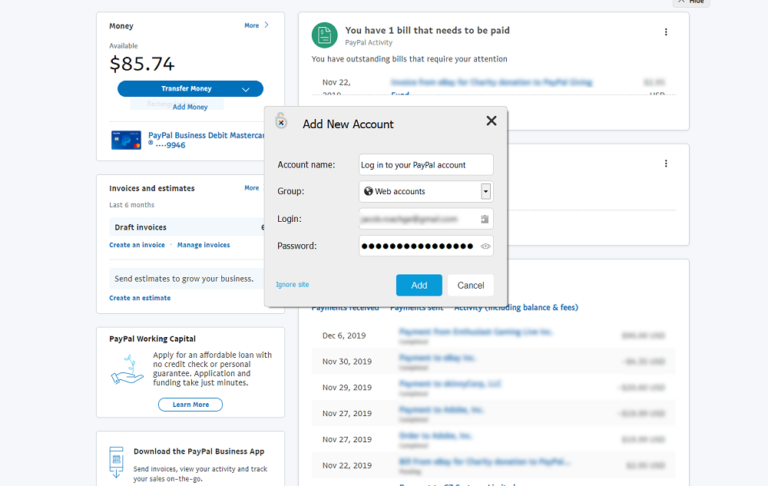Expand the Transfer Money dropdown chevron

tap(246, 89)
